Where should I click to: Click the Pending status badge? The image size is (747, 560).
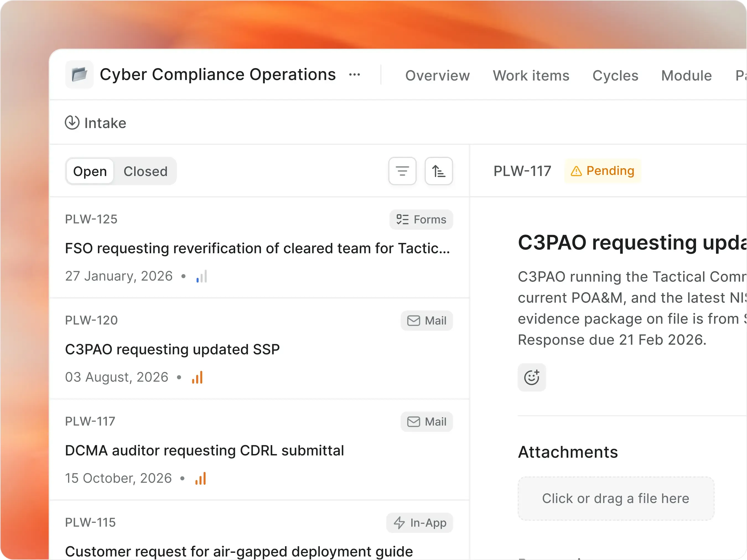point(603,171)
